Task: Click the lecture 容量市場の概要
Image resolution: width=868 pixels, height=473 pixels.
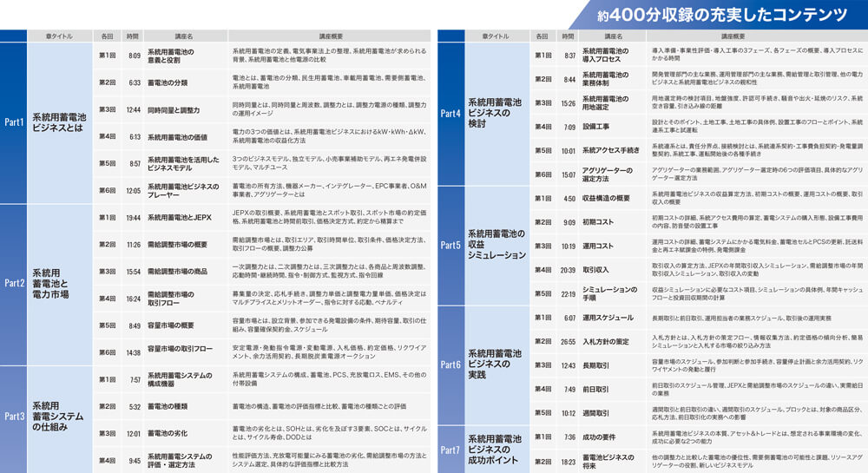Action: pos(171,325)
